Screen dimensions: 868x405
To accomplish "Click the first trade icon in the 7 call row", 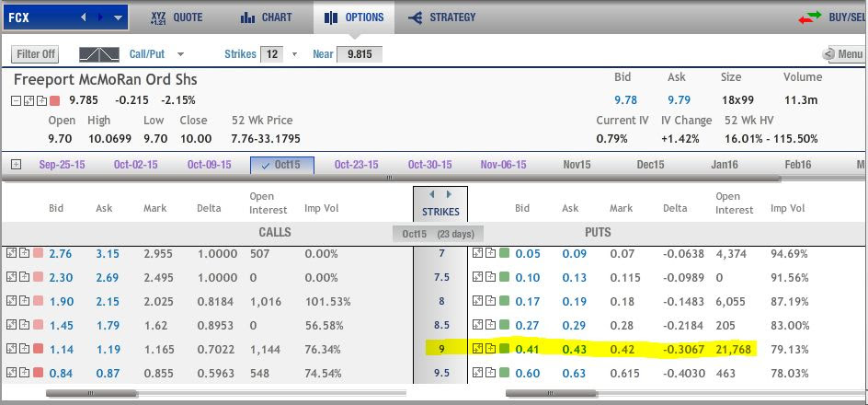I will point(12,253).
